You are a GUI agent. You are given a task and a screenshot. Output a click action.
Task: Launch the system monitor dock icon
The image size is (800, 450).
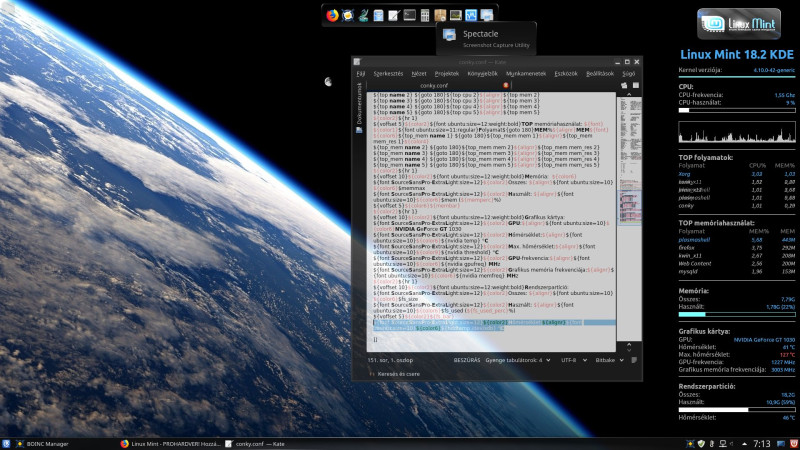click(x=471, y=15)
